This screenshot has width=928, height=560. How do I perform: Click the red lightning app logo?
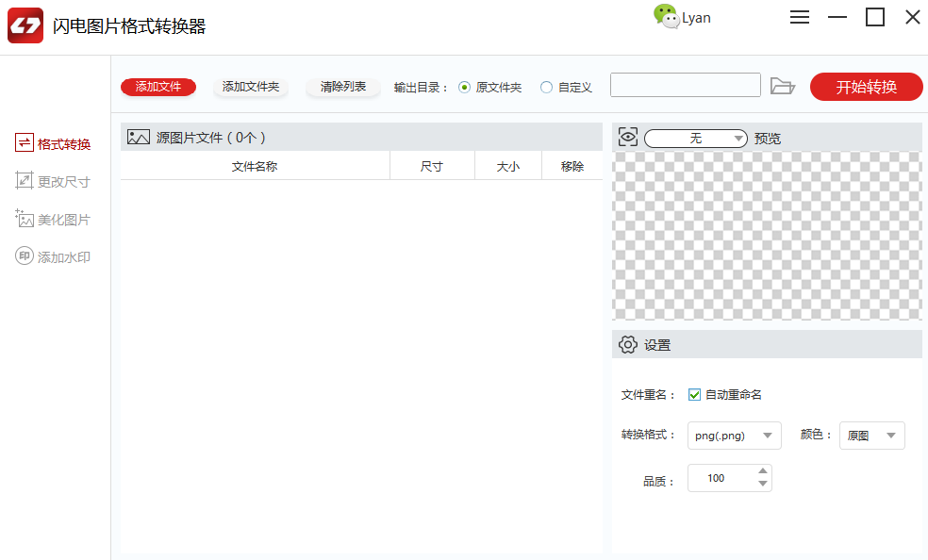(x=25, y=25)
